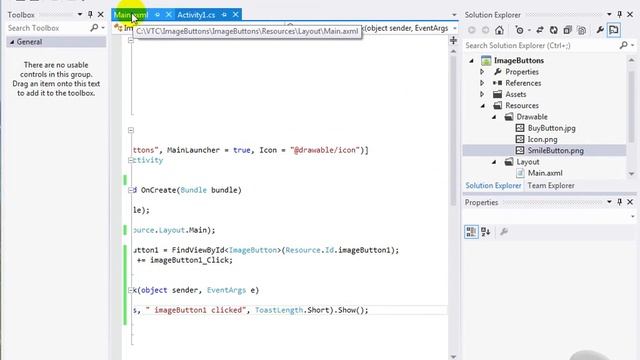Open Toolbox window position dropdown
Screen dimensions: 640x360
click(80, 15)
